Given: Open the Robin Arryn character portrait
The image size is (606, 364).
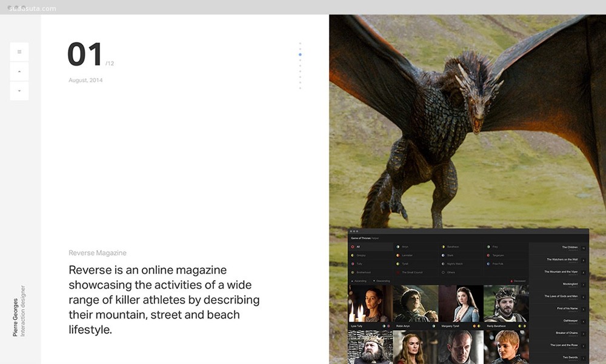Looking at the screenshot, I should point(416,303).
